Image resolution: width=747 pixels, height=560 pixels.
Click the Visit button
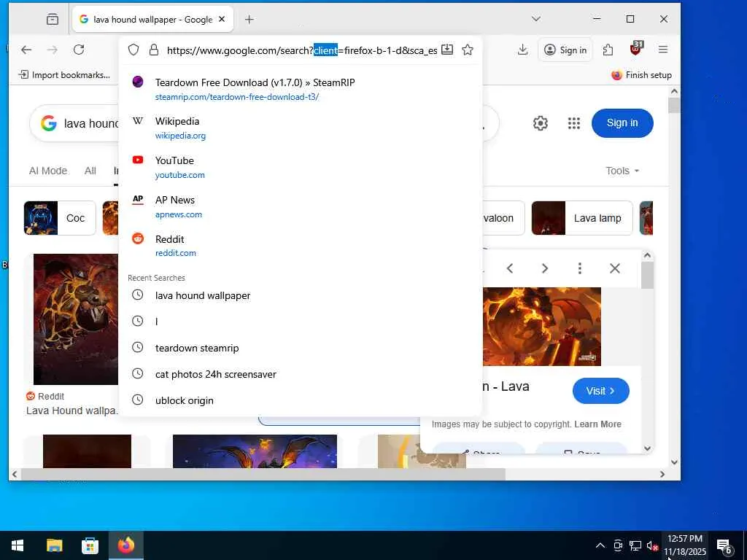(601, 391)
